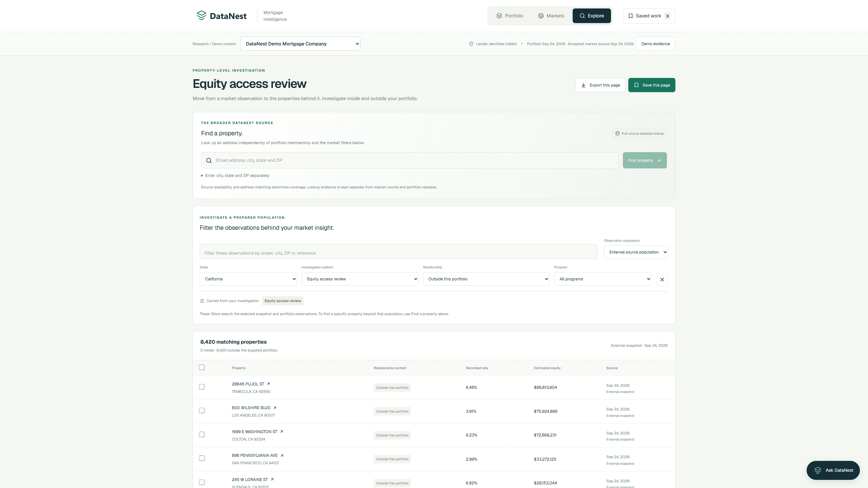Click the External snapshot Sep 24, 2026 label
The image size is (868, 488).
pos(639,345)
